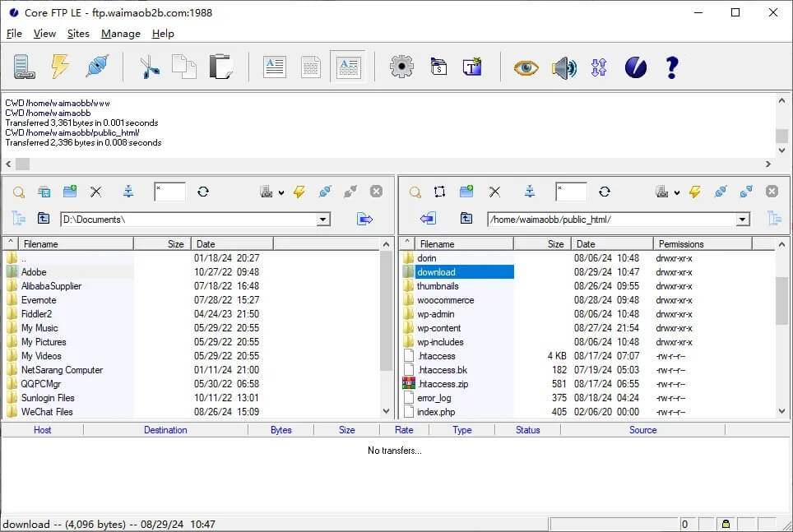Open the Help menu

click(x=163, y=34)
